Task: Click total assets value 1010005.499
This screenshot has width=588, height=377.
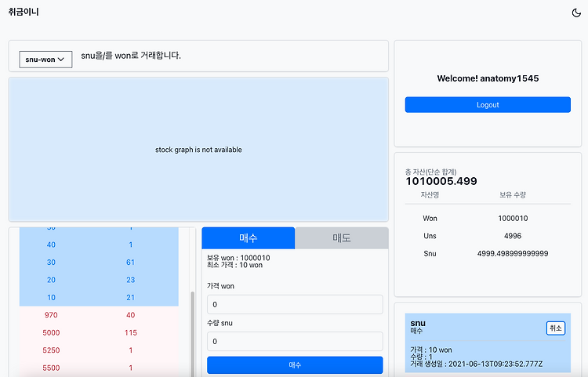Action: tap(441, 181)
